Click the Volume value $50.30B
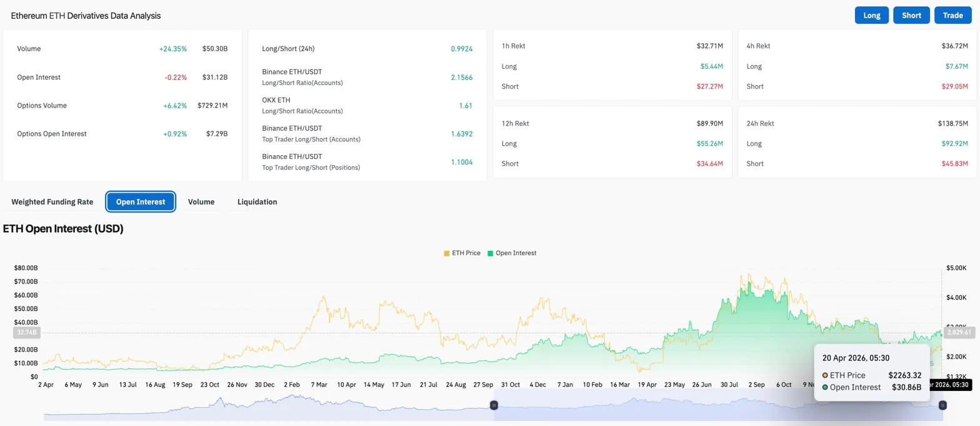Image resolution: width=980 pixels, height=426 pixels. [214, 49]
